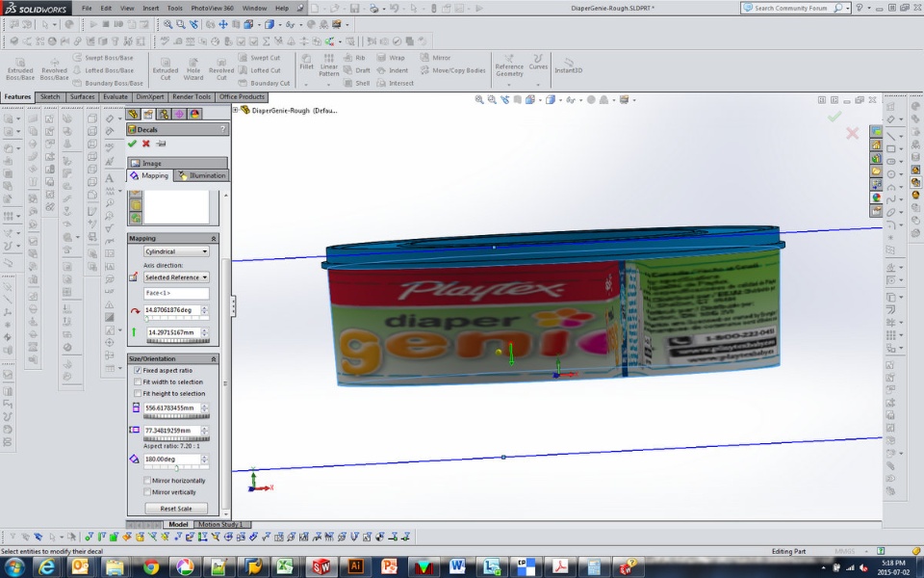924x578 pixels.
Task: Open Decals panel help question mark
Action: [x=222, y=129]
